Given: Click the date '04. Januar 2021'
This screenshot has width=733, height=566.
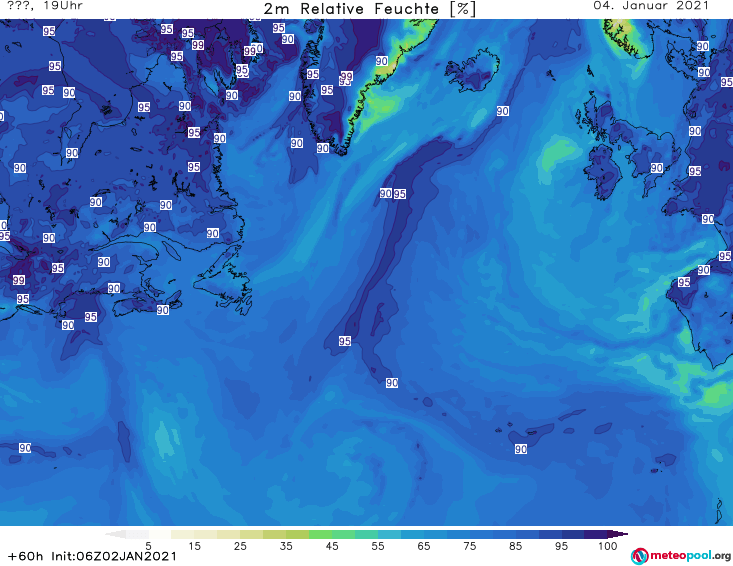Looking at the screenshot, I should pos(651,6).
